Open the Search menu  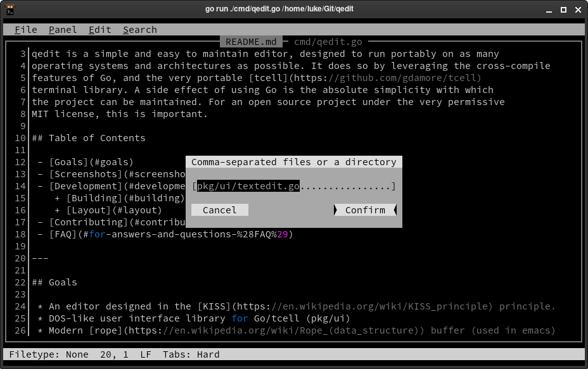(x=140, y=30)
